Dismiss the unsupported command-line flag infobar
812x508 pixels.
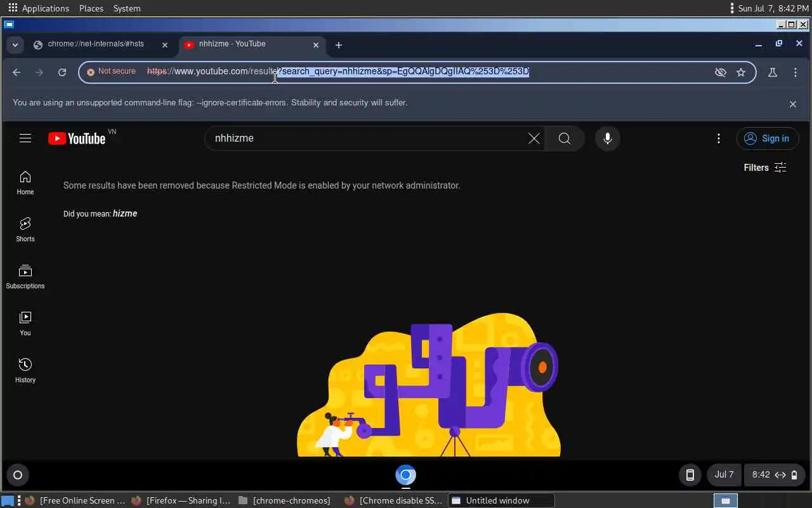click(792, 104)
